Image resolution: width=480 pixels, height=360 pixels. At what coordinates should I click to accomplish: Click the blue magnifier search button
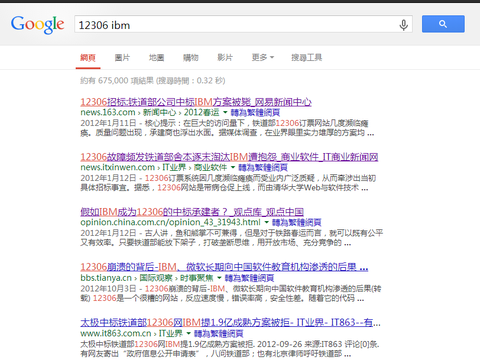[443, 24]
